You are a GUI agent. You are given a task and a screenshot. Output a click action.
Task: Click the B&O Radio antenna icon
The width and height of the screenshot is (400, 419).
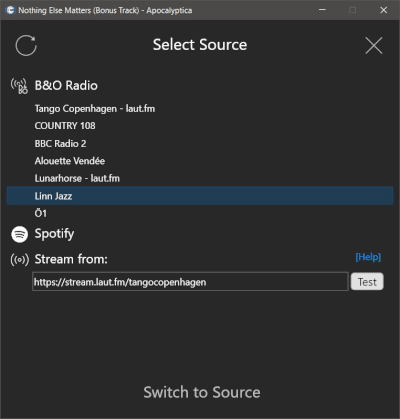tap(19, 86)
